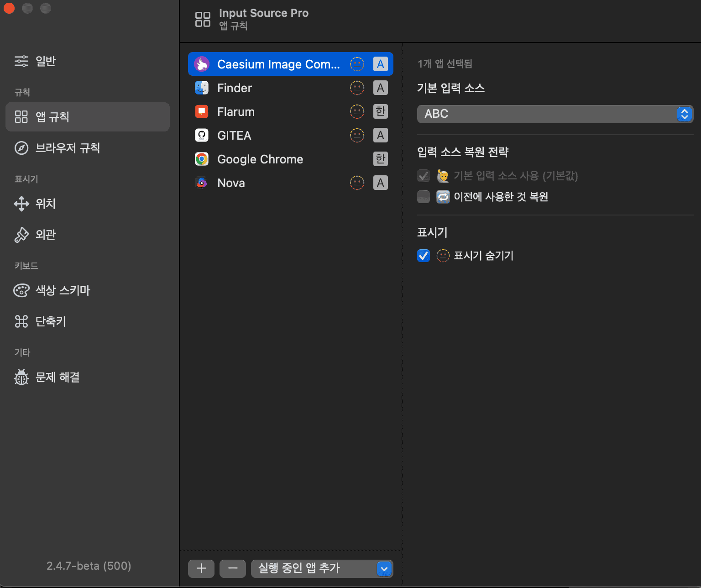The width and height of the screenshot is (701, 588).
Task: Click the hidden-indicator face icon on Flarum row
Action: pos(357,111)
